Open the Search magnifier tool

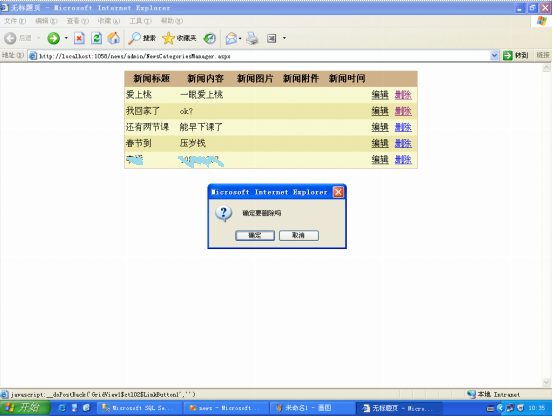click(141, 38)
